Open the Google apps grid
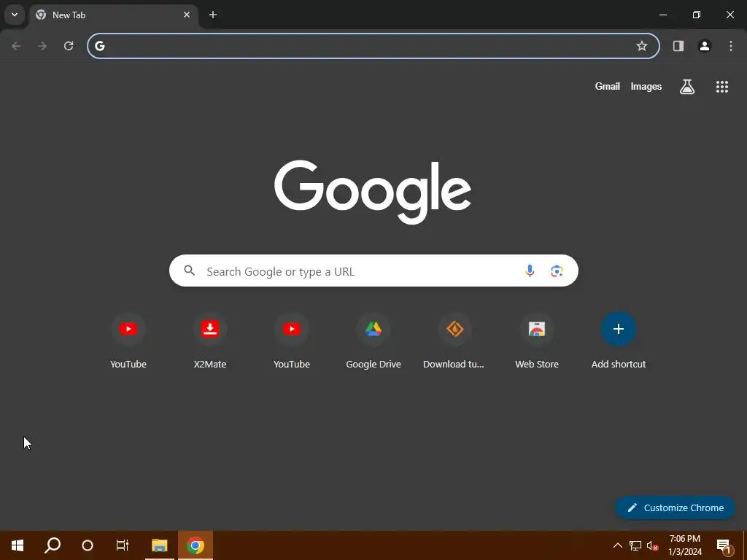Screen dimensions: 747x560 722,87
